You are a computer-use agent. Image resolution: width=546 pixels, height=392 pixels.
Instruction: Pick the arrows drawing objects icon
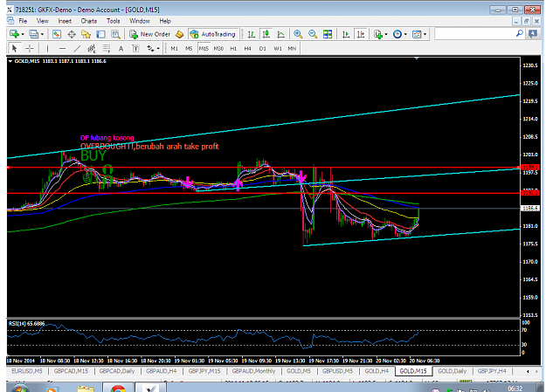pyautogui.click(x=150, y=48)
